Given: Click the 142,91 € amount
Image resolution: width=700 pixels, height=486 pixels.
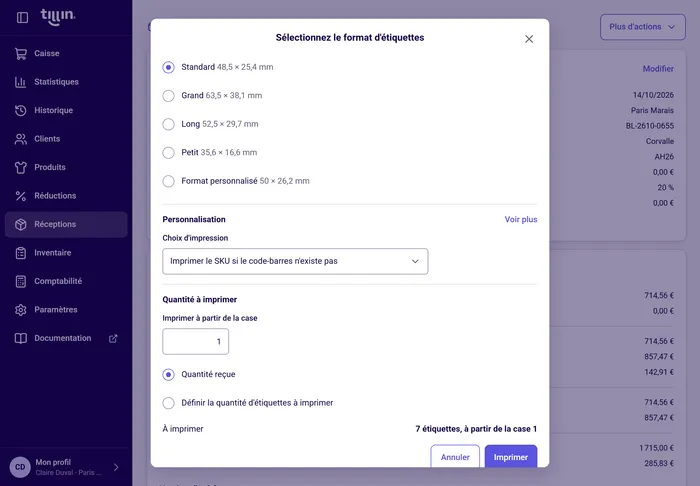Looking at the screenshot, I should click(x=659, y=372).
